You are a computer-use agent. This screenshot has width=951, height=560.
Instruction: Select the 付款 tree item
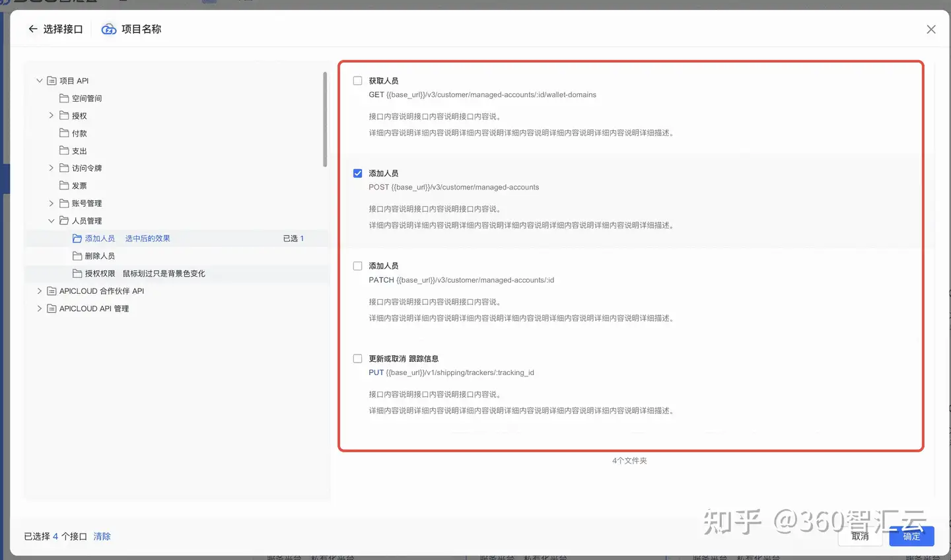(x=79, y=133)
